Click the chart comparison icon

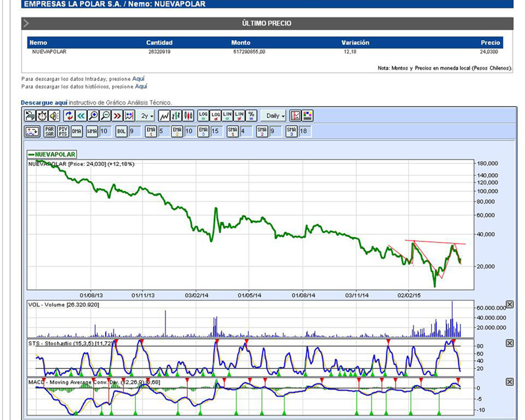(295, 116)
